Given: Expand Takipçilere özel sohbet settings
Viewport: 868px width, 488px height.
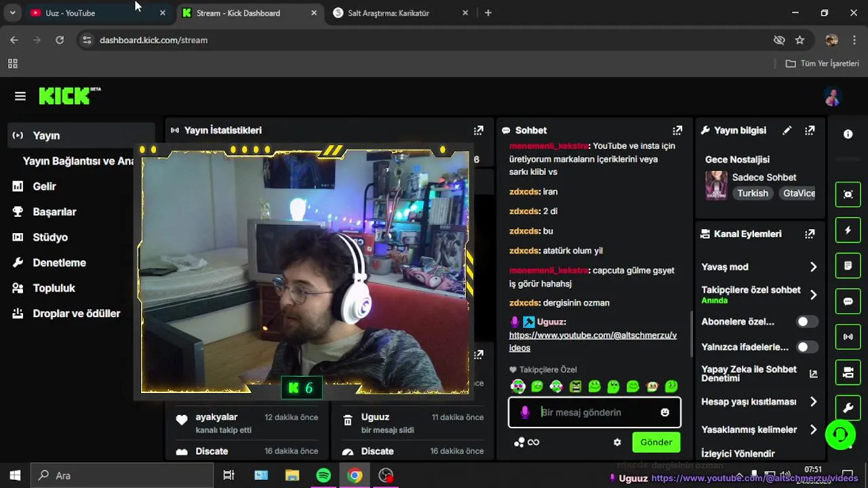Looking at the screenshot, I should tap(813, 295).
